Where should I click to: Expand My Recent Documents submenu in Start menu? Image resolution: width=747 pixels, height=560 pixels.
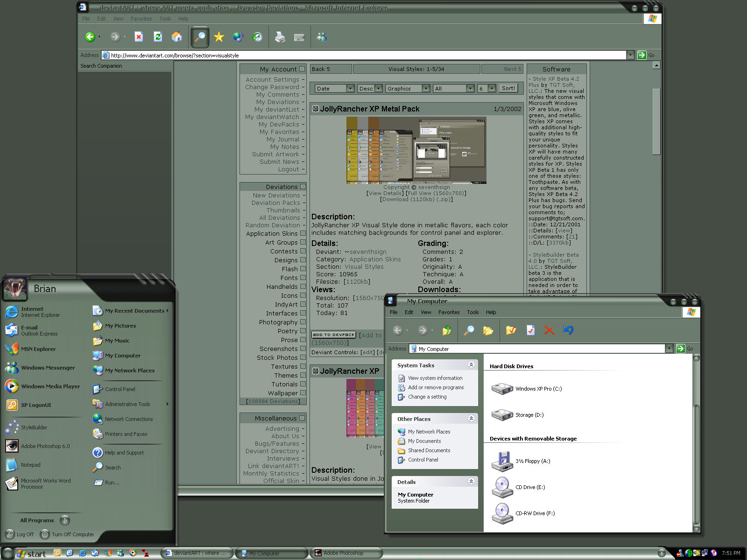tap(131, 311)
